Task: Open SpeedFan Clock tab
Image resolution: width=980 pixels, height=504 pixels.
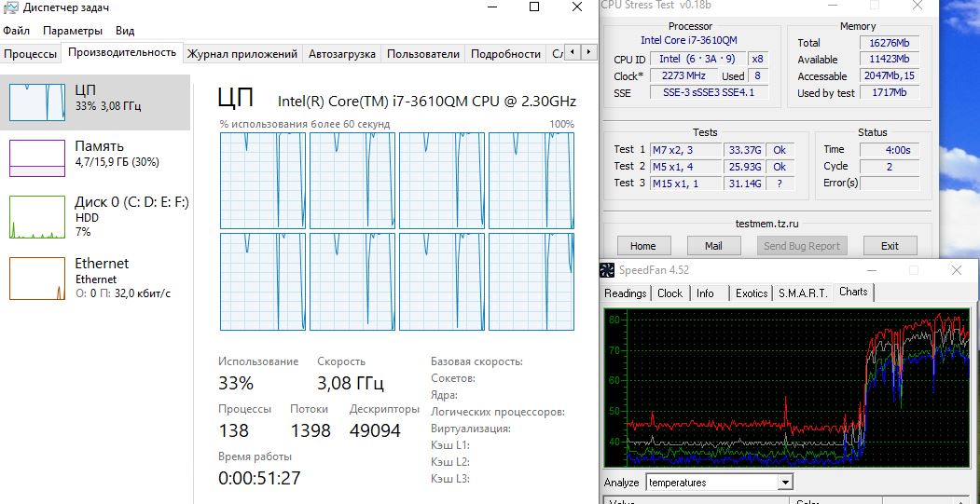Action: 670,293
